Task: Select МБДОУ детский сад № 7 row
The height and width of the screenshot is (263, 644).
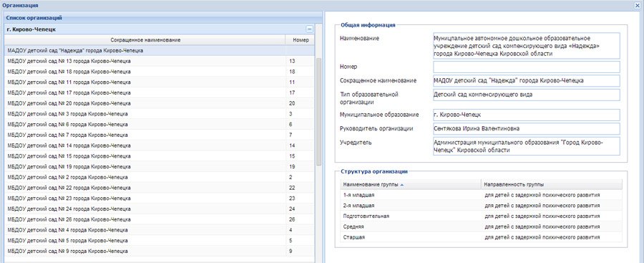Action: point(160,135)
